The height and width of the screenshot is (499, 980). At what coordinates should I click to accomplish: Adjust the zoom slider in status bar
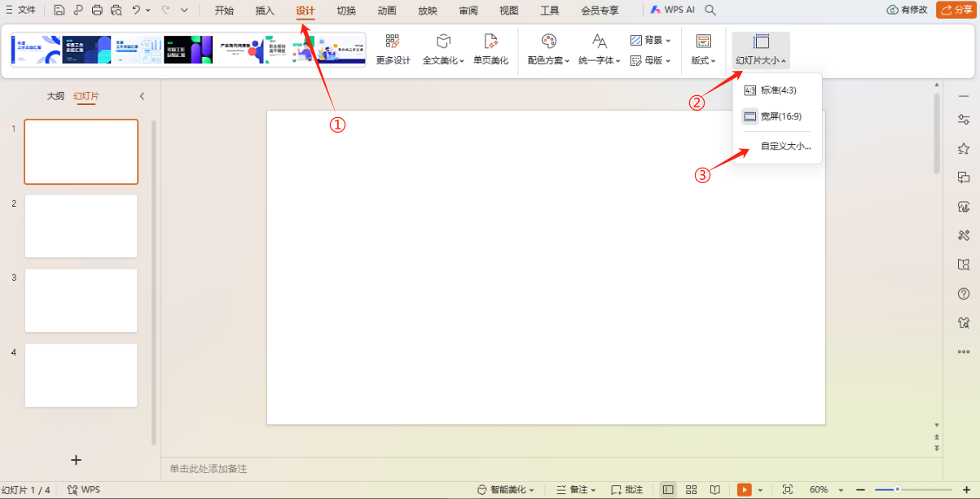[x=897, y=489]
